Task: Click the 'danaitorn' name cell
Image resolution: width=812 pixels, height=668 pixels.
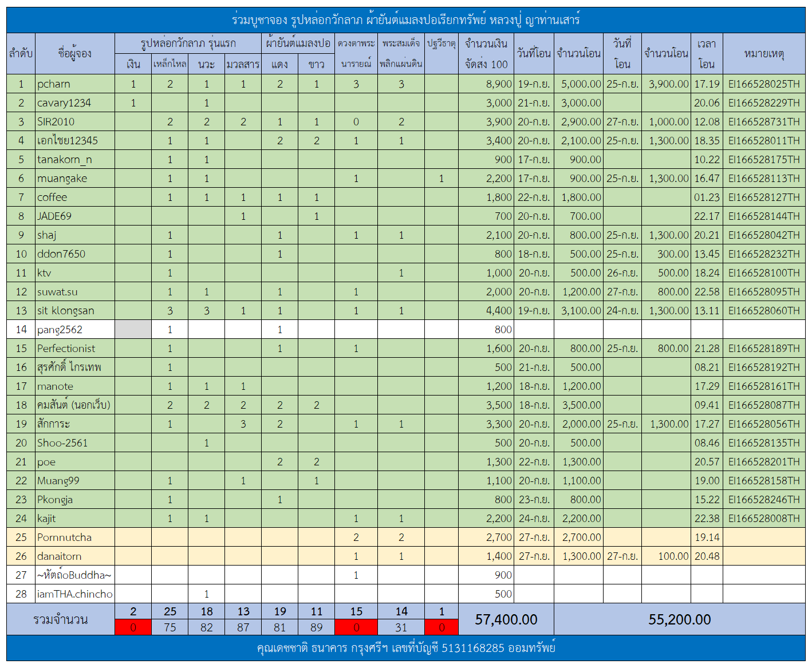Action: click(75, 556)
